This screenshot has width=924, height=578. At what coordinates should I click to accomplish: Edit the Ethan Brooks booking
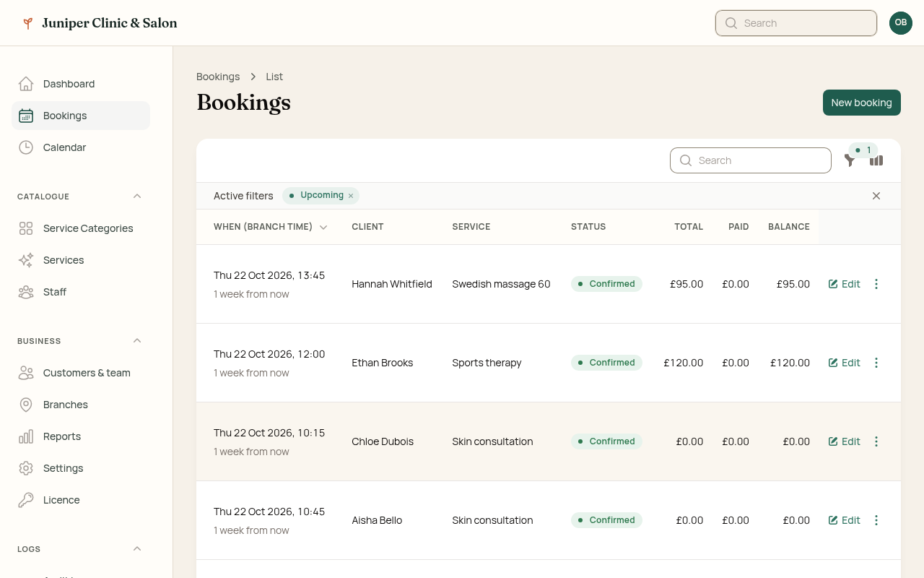tap(845, 363)
